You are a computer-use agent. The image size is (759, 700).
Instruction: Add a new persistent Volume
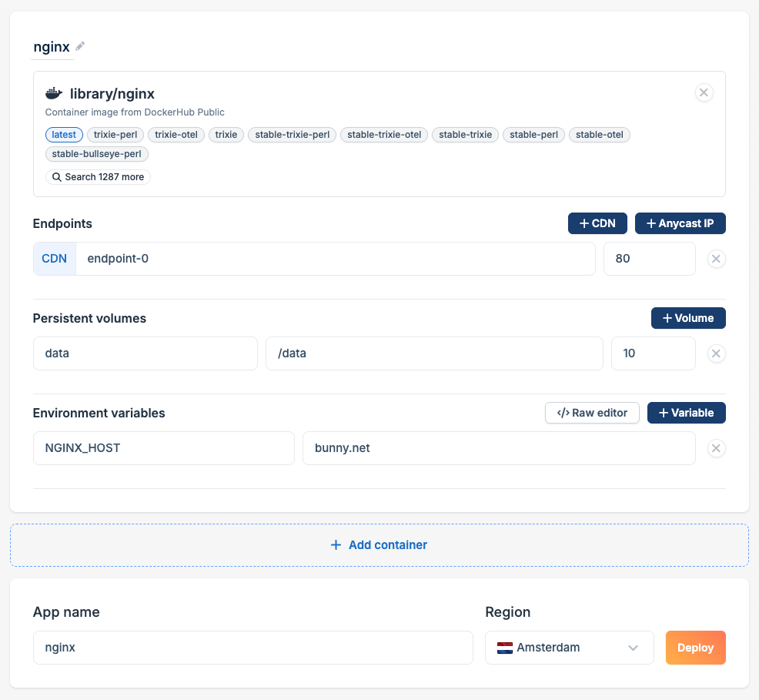pos(688,318)
